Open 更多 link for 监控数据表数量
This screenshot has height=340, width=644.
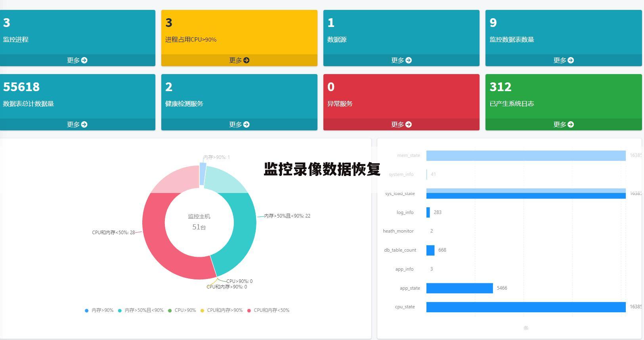pos(564,60)
